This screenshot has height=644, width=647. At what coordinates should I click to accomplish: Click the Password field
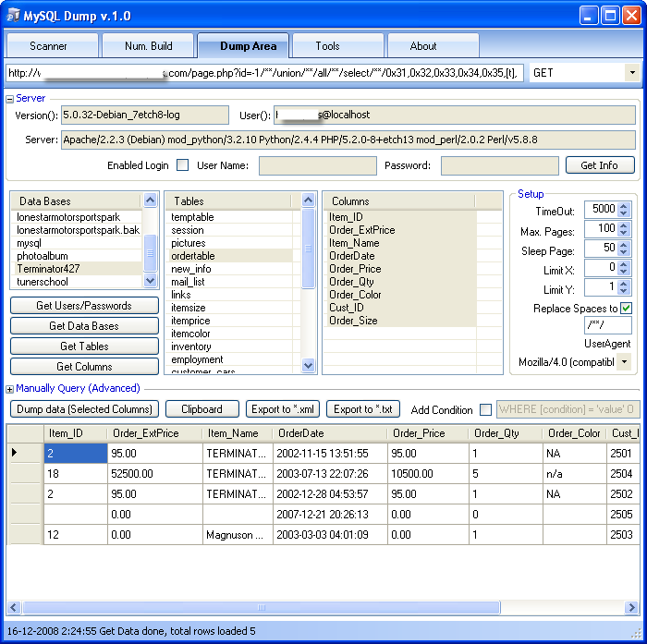tap(500, 165)
